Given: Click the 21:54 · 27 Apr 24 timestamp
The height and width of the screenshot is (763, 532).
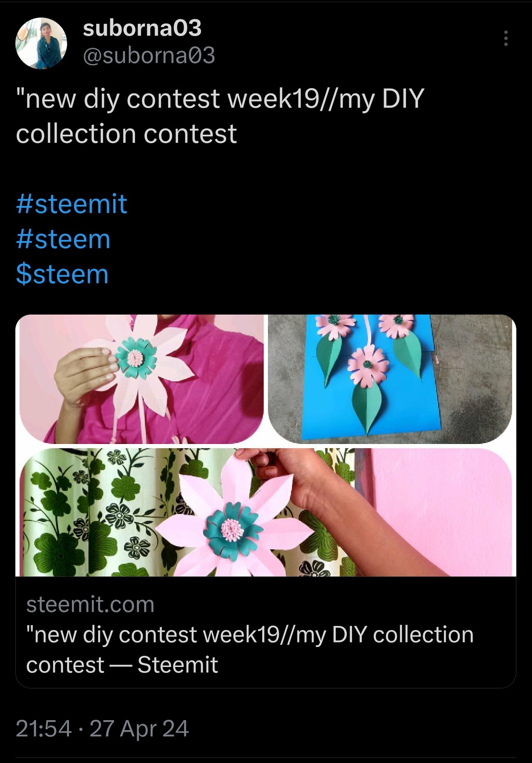Looking at the screenshot, I should (102, 729).
